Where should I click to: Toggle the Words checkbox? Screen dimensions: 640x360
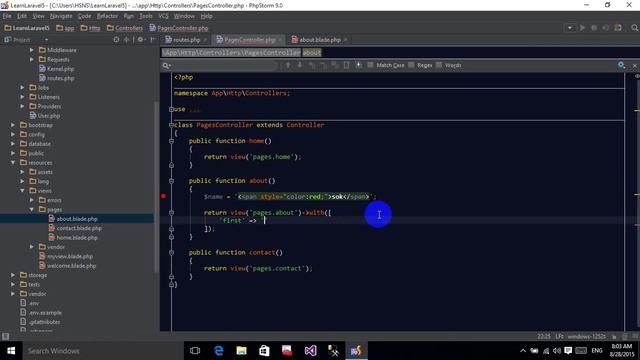439,65
